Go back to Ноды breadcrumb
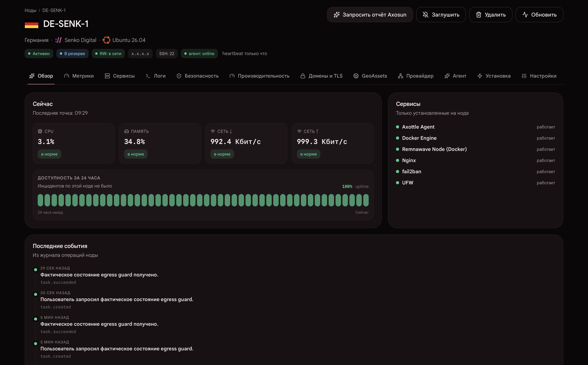588x365 pixels. pos(30,10)
